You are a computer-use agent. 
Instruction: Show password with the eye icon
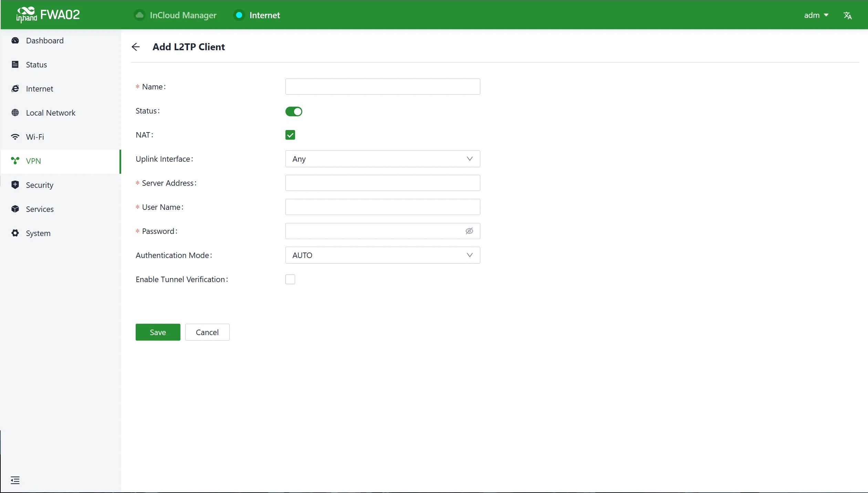(469, 231)
